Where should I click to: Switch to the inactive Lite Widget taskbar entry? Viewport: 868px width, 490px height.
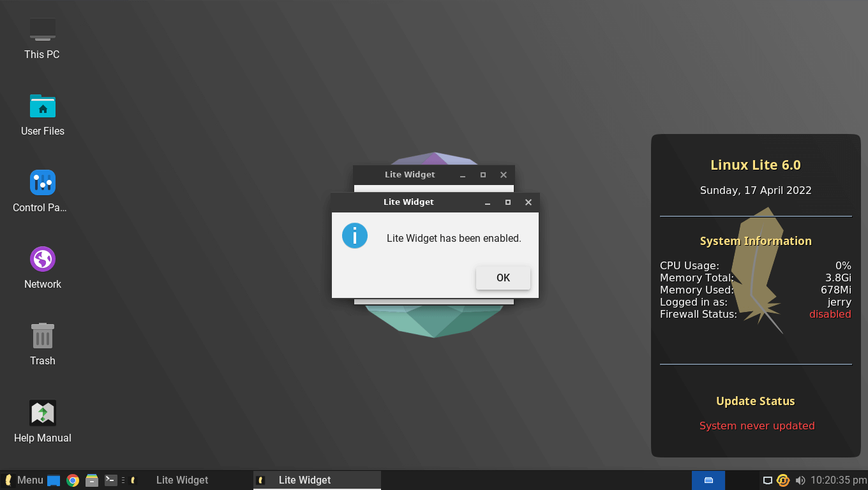pyautogui.click(x=182, y=480)
